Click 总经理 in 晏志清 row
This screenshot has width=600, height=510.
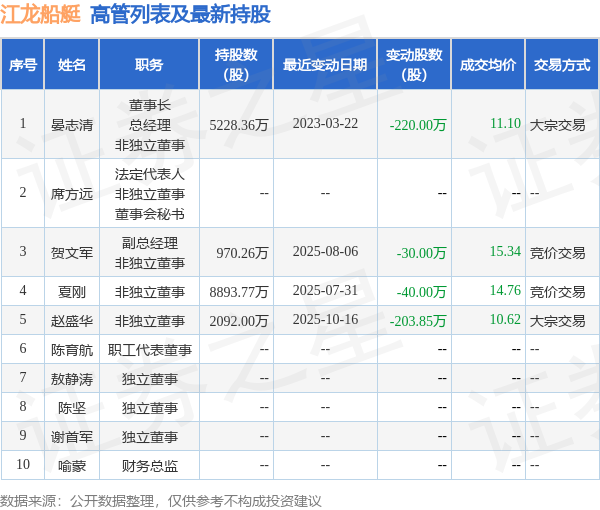tap(150, 125)
